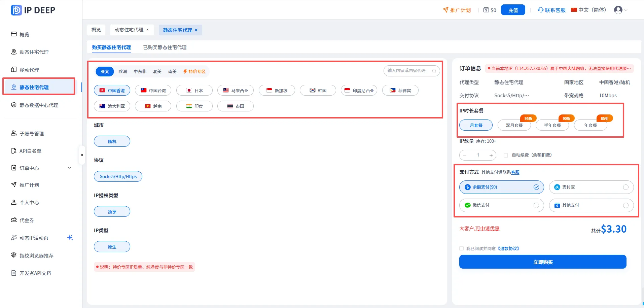Choose WeChat Pay radio option

(x=536, y=205)
